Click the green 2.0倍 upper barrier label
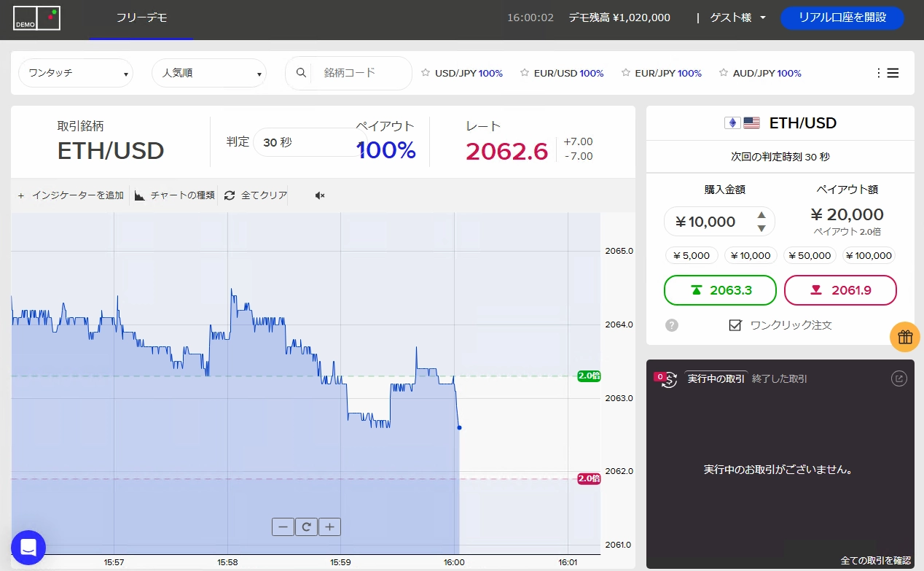 (589, 376)
